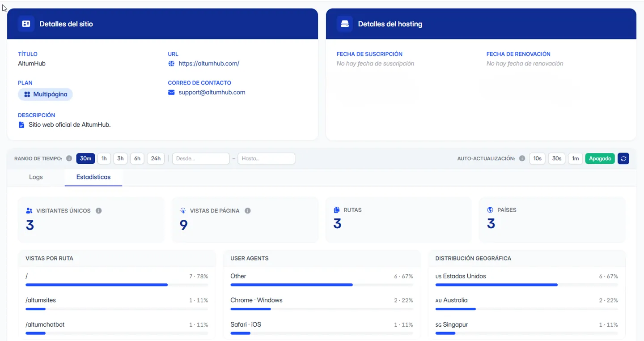Click the info icon next to Auto-actualización
The height and width of the screenshot is (341, 644).
pos(522,158)
